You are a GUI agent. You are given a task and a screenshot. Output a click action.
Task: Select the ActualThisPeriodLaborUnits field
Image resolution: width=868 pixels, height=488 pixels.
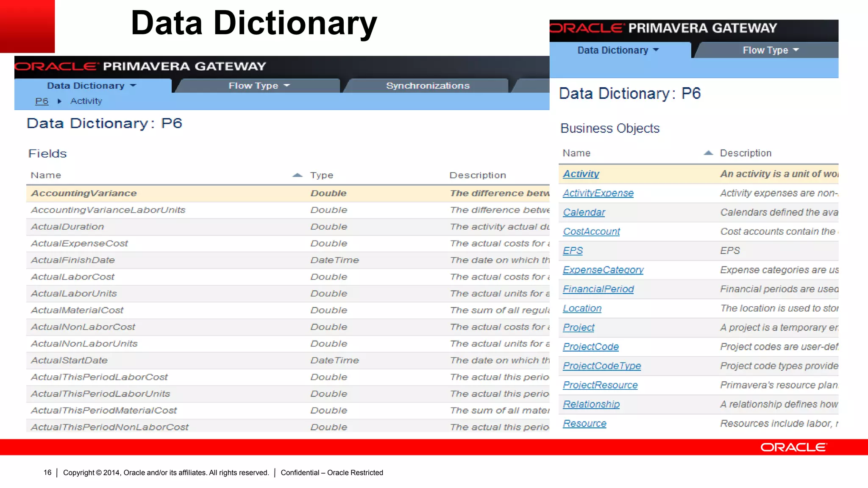tap(100, 394)
